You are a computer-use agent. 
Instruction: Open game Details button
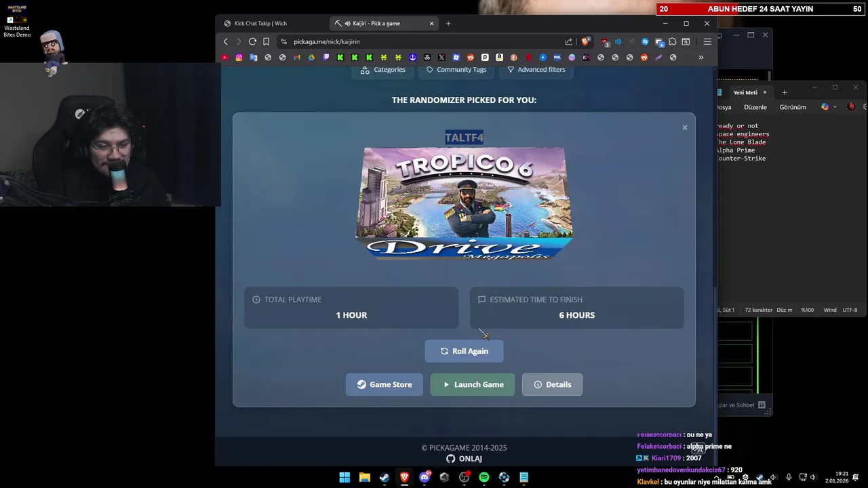pyautogui.click(x=552, y=384)
